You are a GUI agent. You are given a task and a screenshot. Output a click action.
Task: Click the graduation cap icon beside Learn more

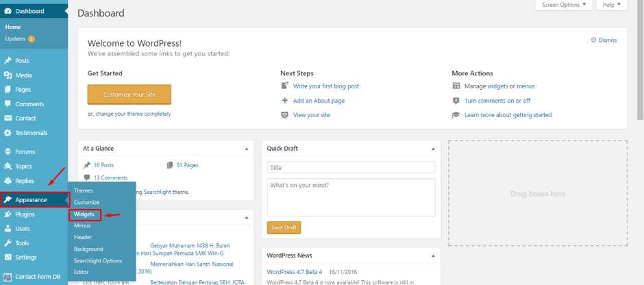coord(456,115)
